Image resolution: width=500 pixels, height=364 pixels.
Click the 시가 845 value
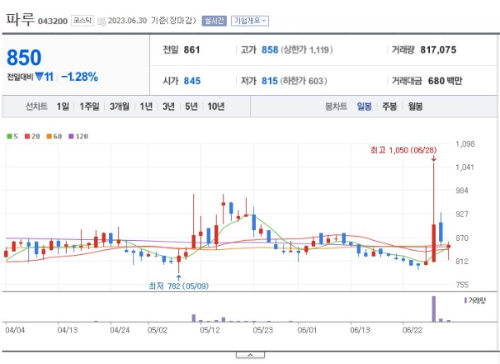click(192, 81)
